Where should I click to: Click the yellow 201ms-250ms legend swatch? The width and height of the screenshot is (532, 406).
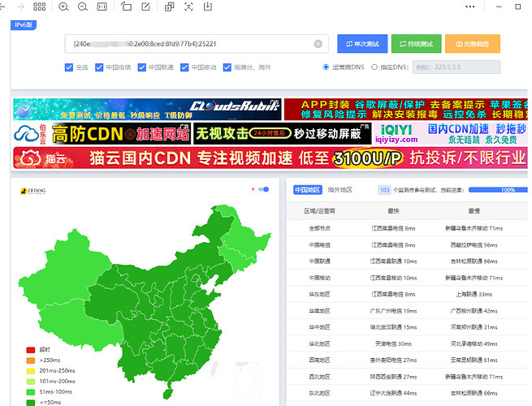coord(31,371)
